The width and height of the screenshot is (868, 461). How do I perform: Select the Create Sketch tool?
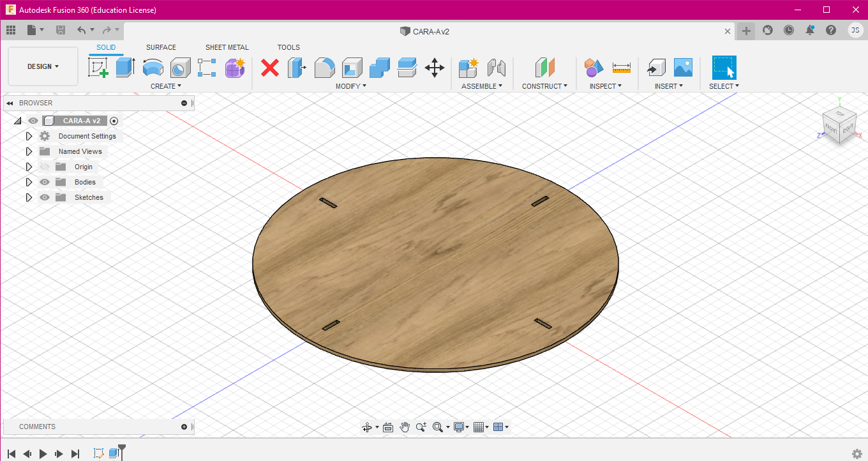pos(98,67)
